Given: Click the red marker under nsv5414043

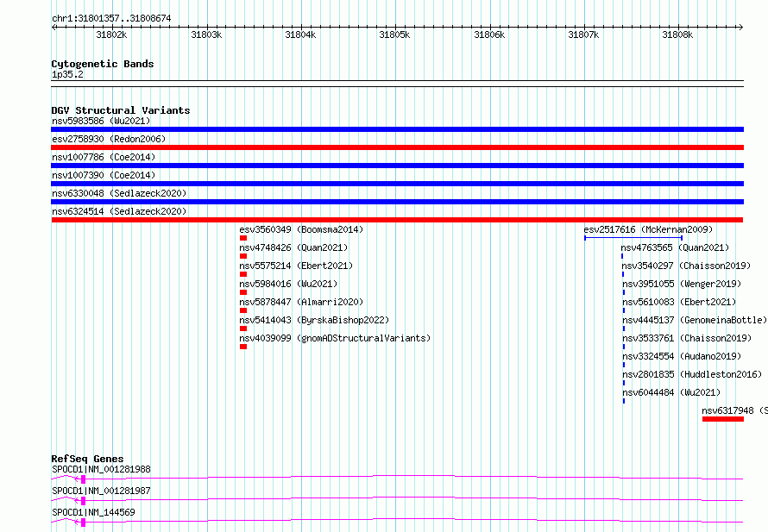Looking at the screenshot, I should [x=243, y=329].
